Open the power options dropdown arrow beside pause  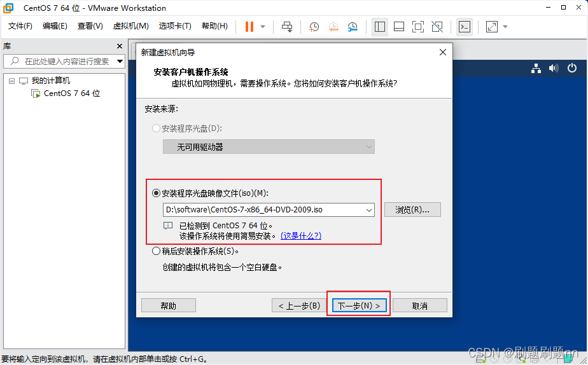pos(263,27)
